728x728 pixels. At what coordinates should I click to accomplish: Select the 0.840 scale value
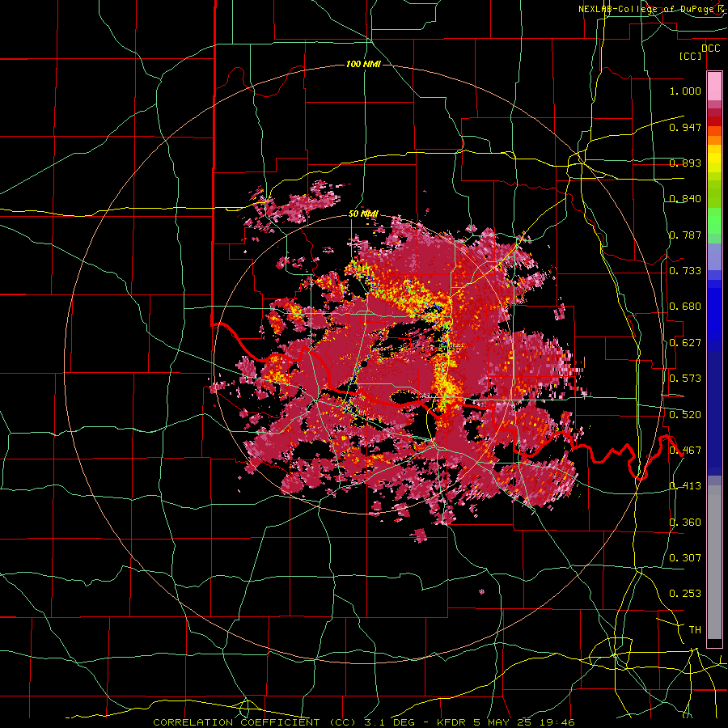point(685,199)
